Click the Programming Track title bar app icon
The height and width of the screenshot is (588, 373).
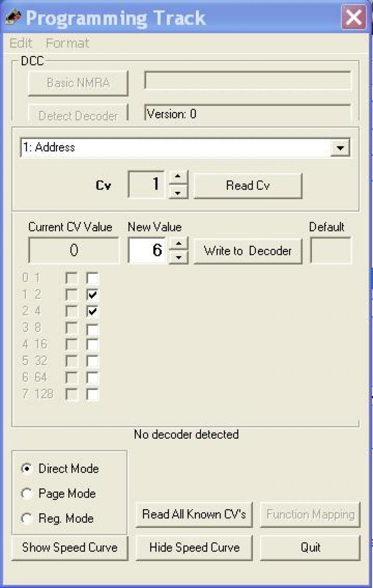14,18
